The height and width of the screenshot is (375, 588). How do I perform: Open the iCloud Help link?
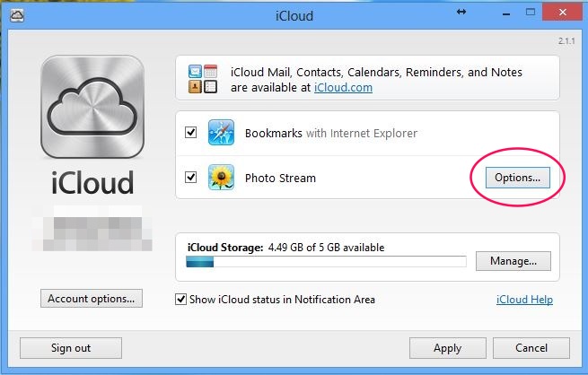pos(524,300)
